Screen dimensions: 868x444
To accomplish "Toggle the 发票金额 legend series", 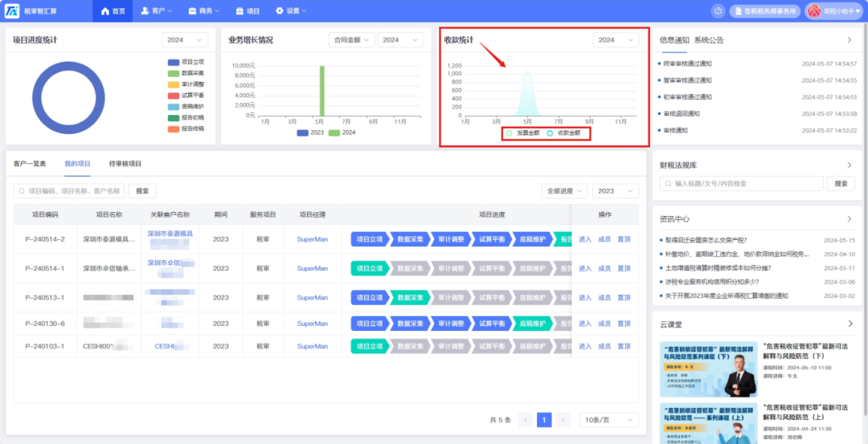I will [522, 133].
